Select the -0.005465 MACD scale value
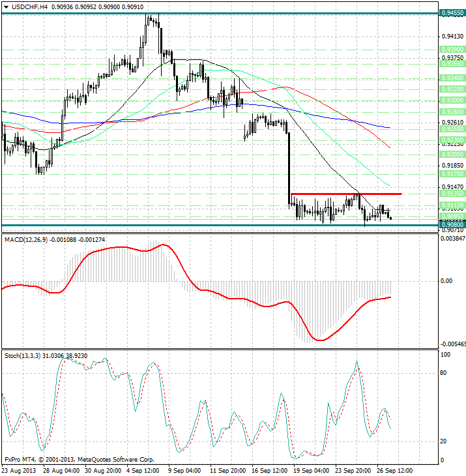466x476 pixels. point(453,344)
